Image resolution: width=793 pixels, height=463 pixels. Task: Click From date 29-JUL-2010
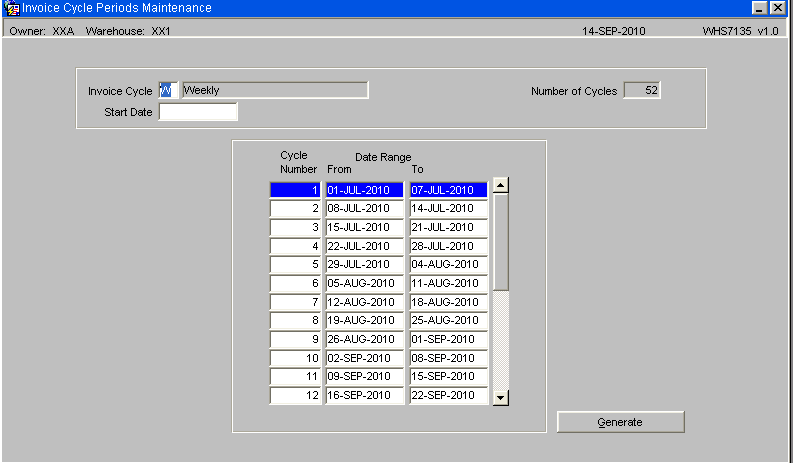click(365, 264)
